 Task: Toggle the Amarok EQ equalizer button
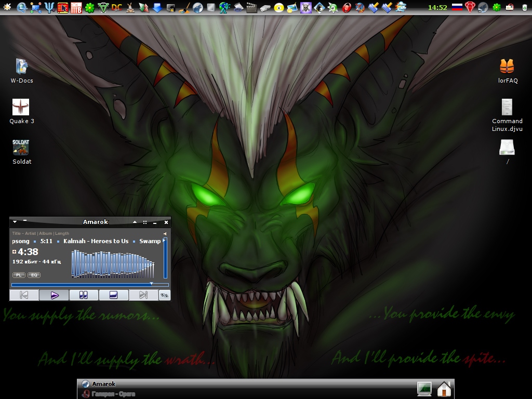pyautogui.click(x=34, y=275)
